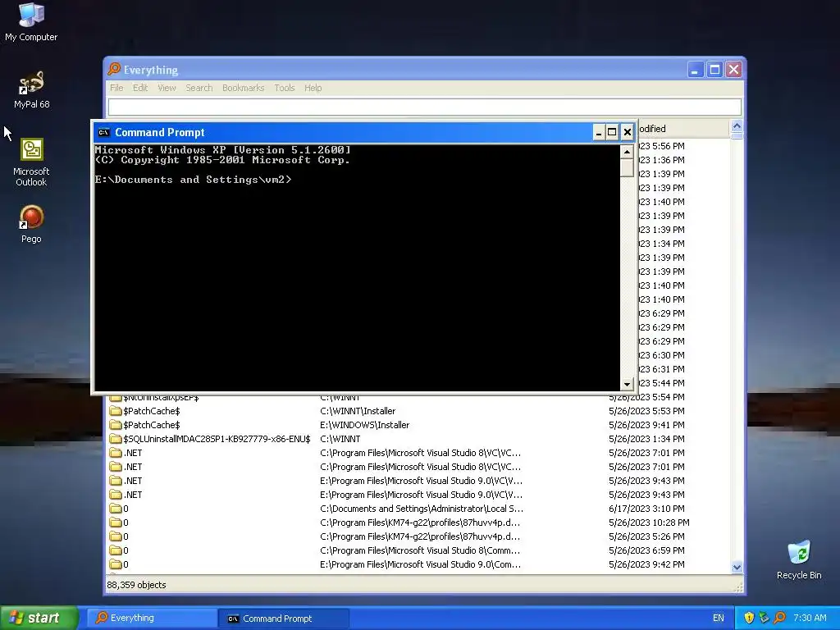Click Everything window title icon
The image size is (840, 630).
click(114, 70)
